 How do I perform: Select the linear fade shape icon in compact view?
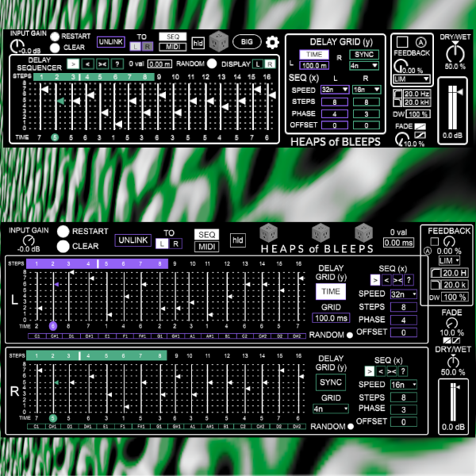click(420, 126)
